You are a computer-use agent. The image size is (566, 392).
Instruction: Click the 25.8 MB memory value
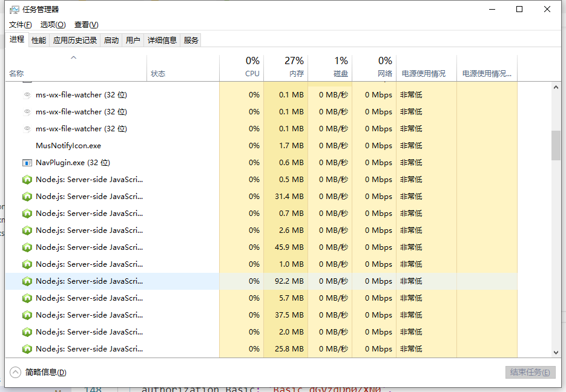[289, 349]
